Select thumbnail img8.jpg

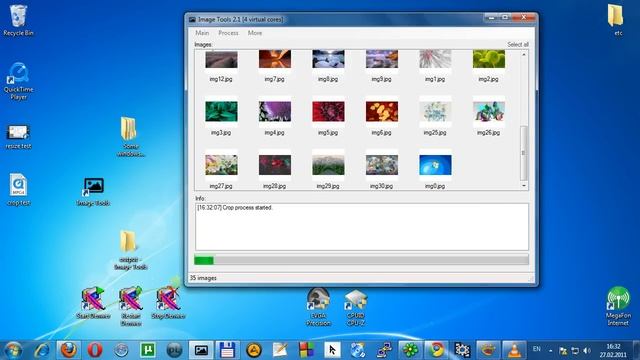tap(328, 65)
